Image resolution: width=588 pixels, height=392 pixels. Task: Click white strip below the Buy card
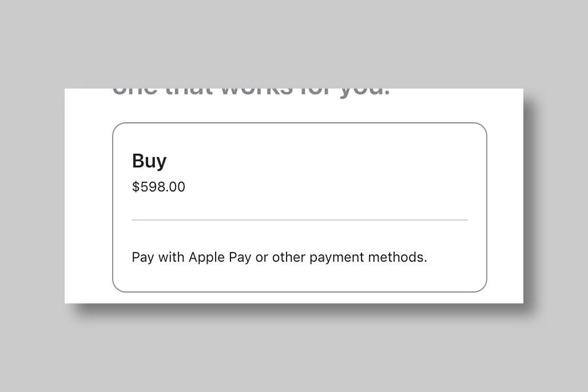point(299,298)
